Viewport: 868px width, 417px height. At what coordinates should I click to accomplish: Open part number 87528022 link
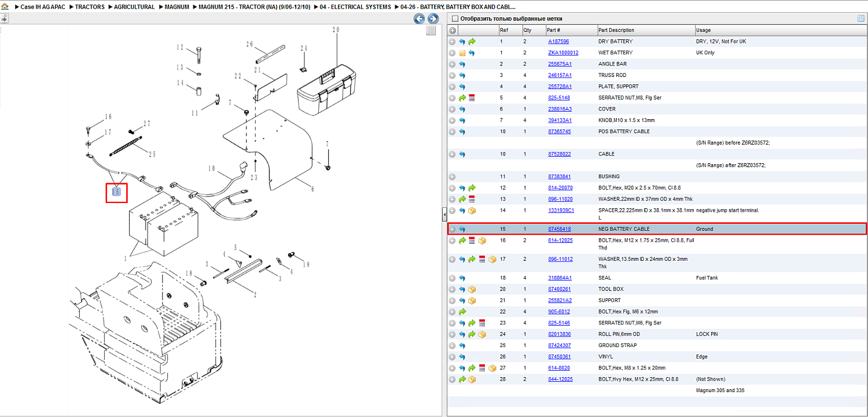[x=560, y=154]
